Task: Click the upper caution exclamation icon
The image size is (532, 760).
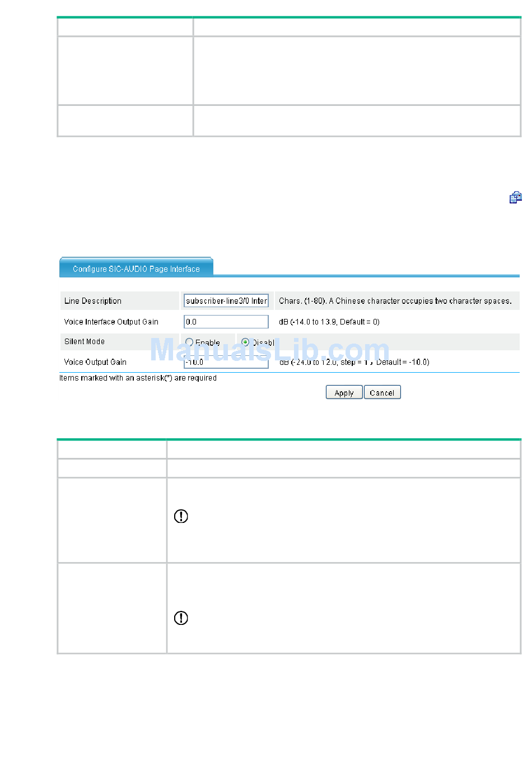Action: (181, 516)
